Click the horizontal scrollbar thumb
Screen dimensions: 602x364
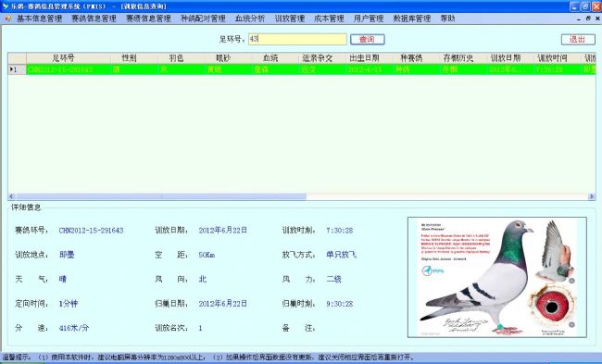click(x=161, y=196)
